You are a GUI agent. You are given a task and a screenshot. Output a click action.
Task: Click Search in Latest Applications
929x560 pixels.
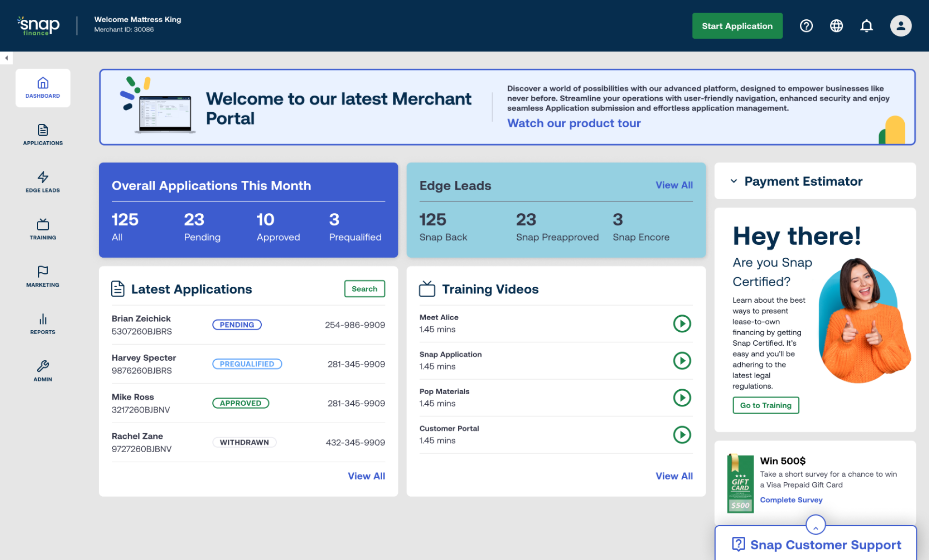click(x=364, y=289)
